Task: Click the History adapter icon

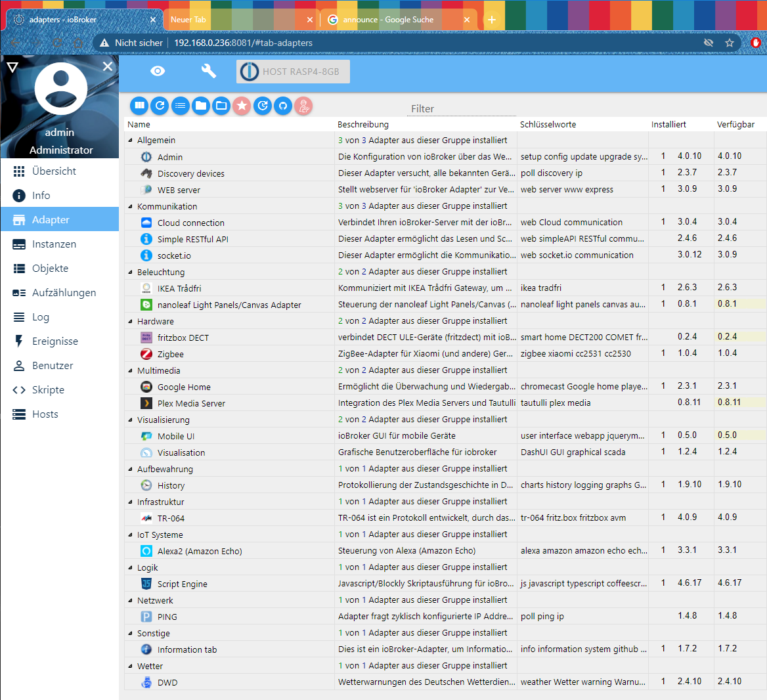Action: (x=146, y=485)
